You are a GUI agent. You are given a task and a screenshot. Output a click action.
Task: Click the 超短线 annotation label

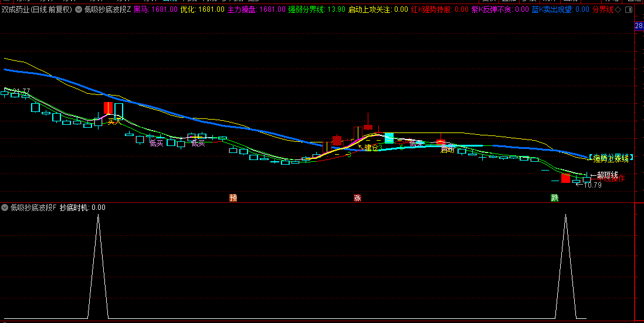608,175
